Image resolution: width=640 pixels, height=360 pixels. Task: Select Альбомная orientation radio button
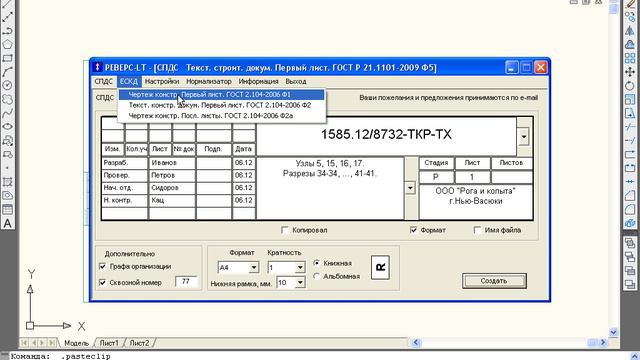tap(316, 276)
